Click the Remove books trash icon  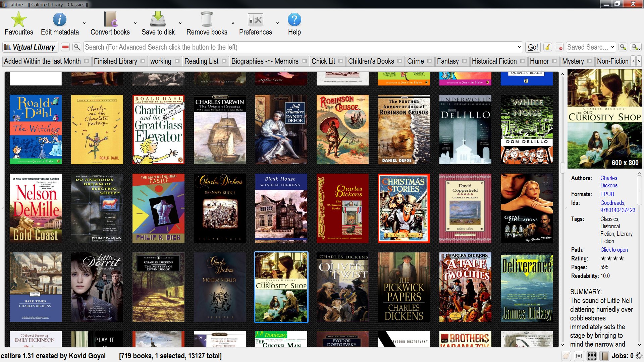click(x=207, y=19)
